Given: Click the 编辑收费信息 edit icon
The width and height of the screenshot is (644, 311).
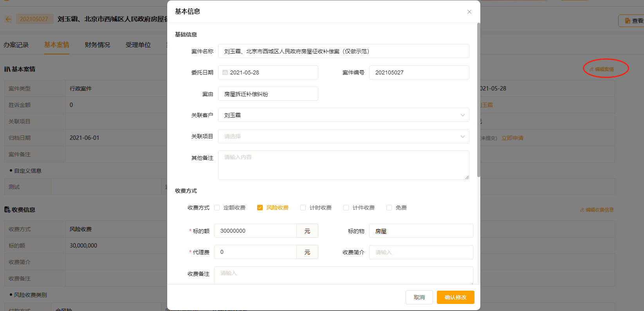Looking at the screenshot, I should pos(582,210).
